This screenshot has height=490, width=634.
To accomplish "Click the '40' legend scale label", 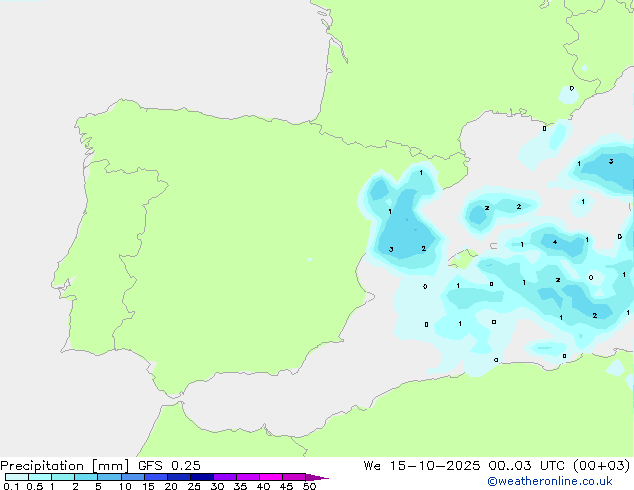I will click(x=263, y=486).
